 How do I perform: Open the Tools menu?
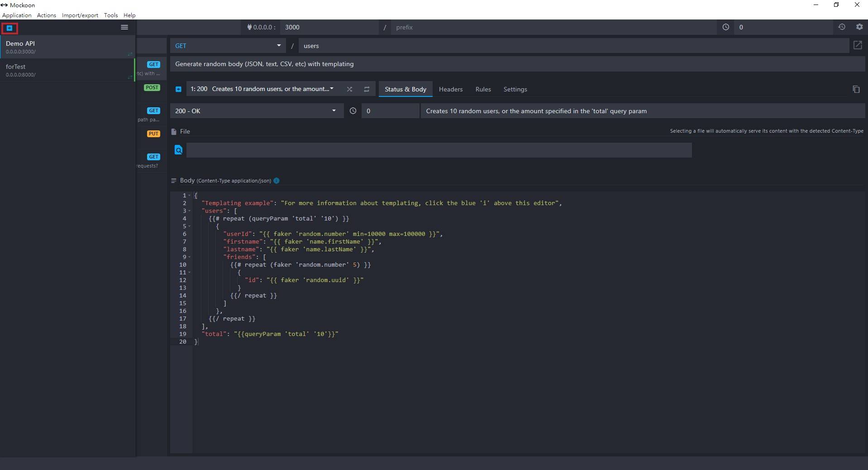click(111, 15)
